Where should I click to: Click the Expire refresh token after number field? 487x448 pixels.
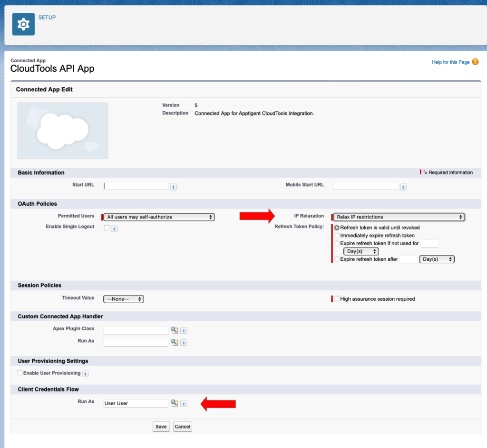(409, 259)
